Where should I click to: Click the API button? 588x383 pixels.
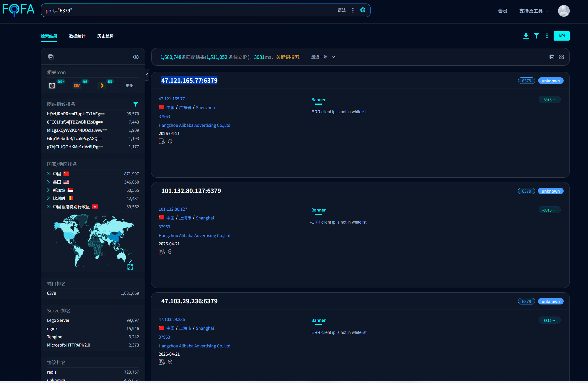click(562, 36)
